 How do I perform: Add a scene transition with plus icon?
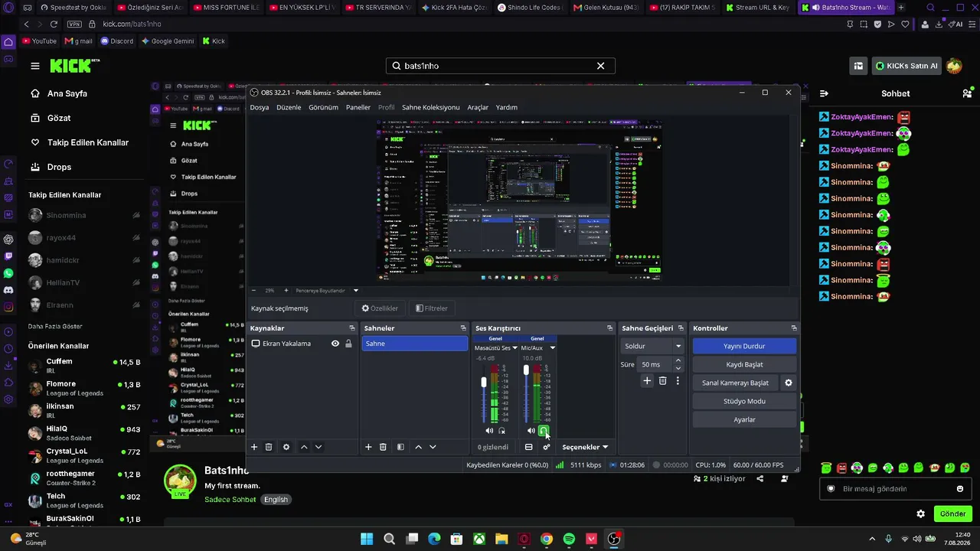pyautogui.click(x=647, y=380)
